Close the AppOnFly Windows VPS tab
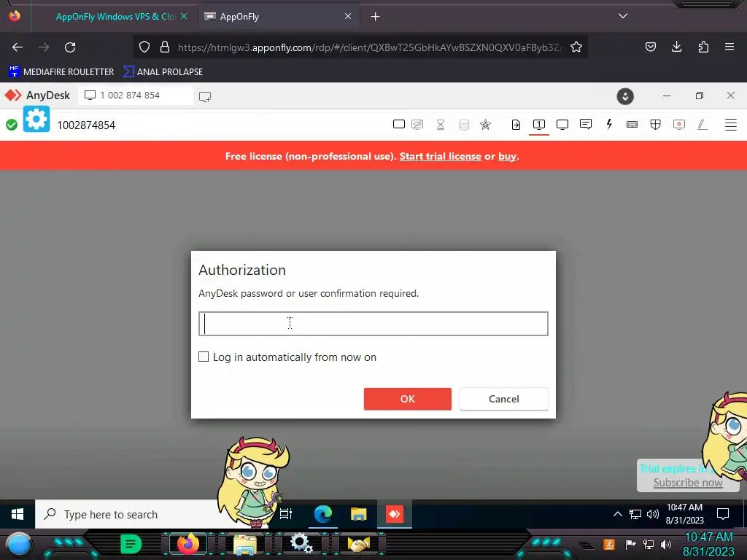Image resolution: width=747 pixels, height=560 pixels. tap(184, 16)
